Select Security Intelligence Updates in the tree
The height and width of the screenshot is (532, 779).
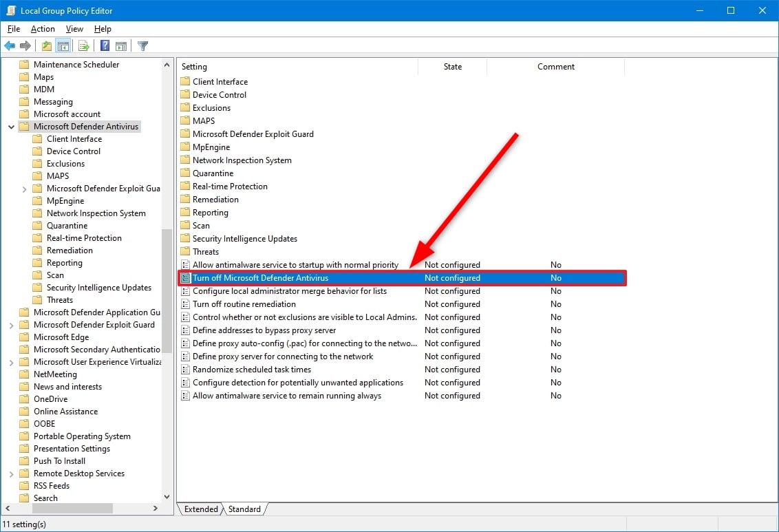pyautogui.click(x=99, y=288)
